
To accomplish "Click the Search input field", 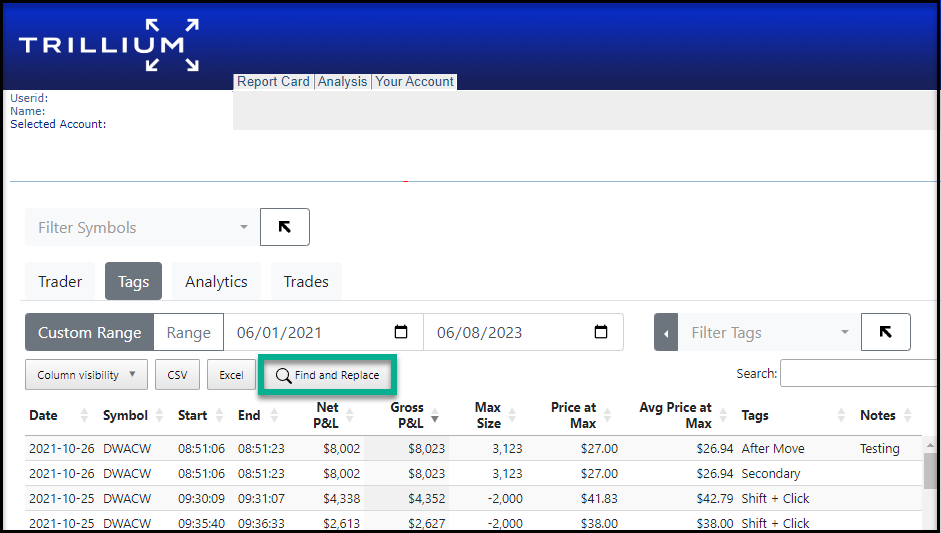I will [x=858, y=373].
